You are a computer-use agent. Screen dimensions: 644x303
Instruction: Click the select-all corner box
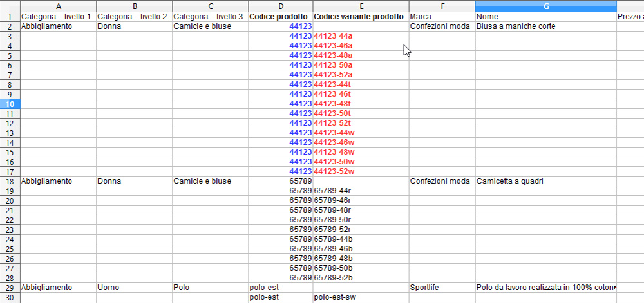pyautogui.click(x=10, y=6)
